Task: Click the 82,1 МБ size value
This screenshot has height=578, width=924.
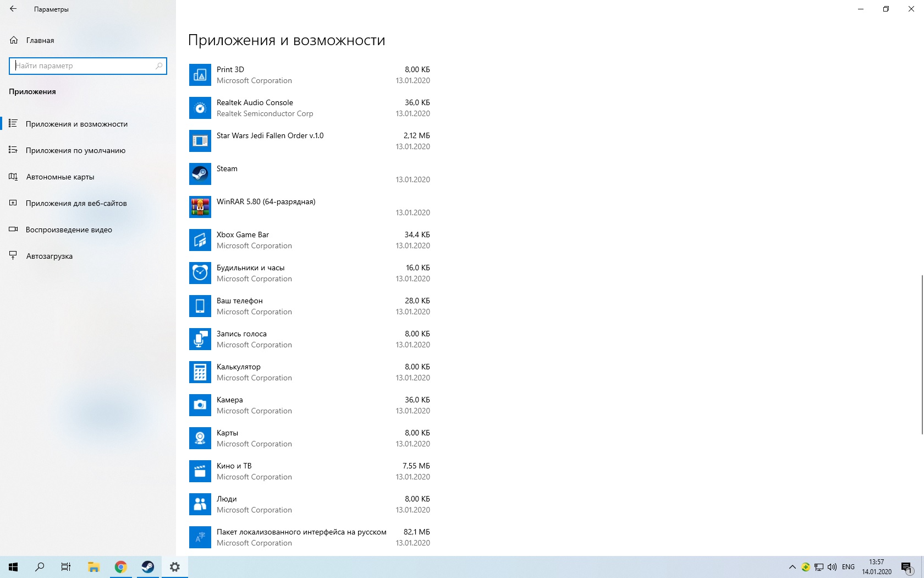Action: (x=416, y=532)
